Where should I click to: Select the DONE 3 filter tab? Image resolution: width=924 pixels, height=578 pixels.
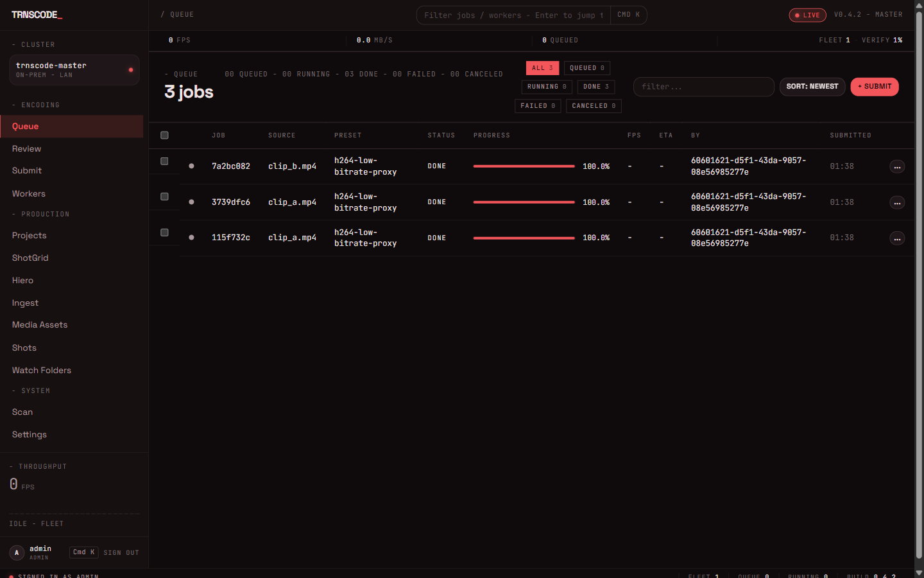596,87
